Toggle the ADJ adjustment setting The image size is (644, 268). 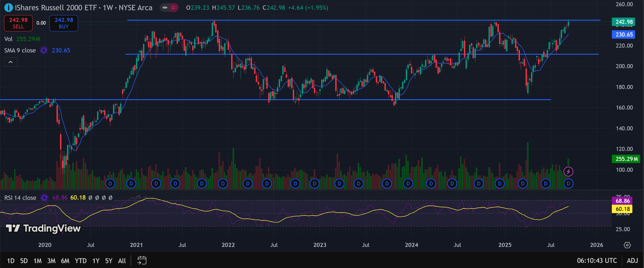pos(632,261)
